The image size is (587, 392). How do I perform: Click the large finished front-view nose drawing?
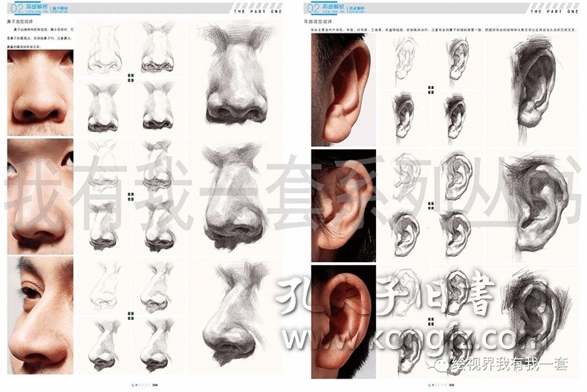tap(237, 76)
